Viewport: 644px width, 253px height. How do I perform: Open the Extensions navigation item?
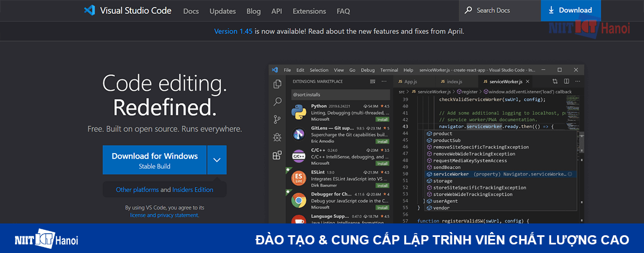(x=309, y=11)
